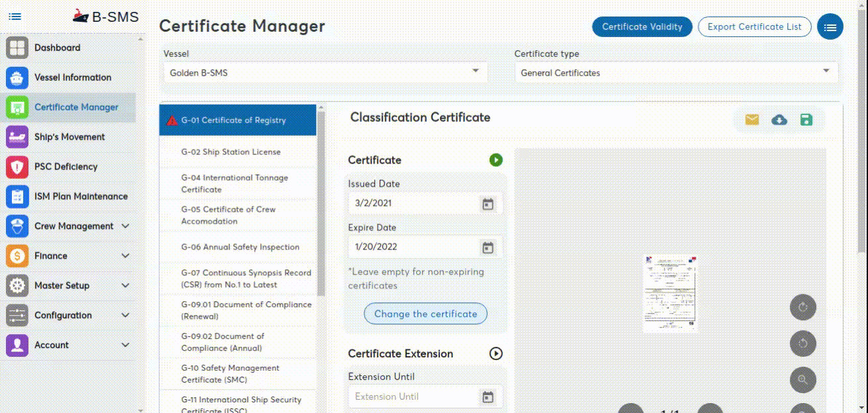Open the Expire Date calendar picker

(488, 247)
